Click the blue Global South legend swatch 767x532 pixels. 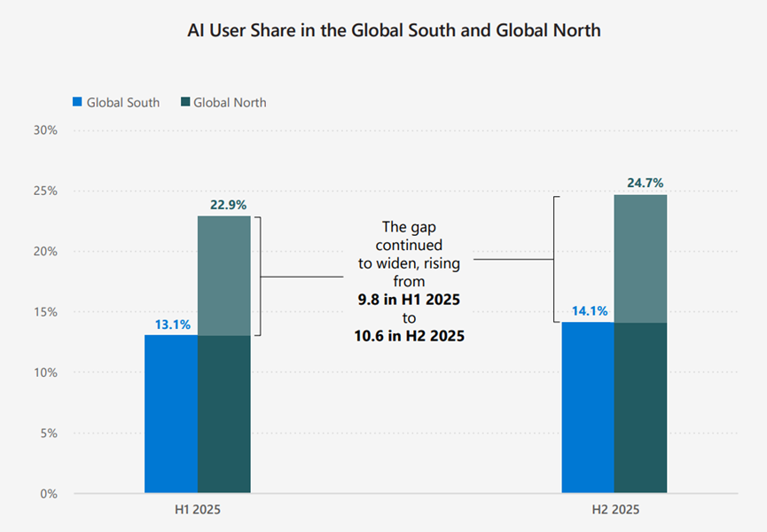coord(76,102)
